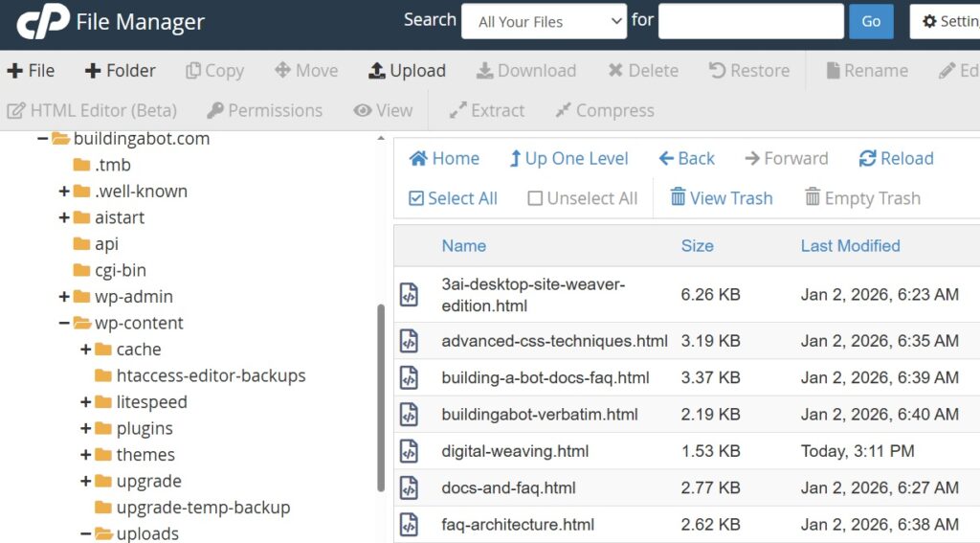
Task: Create a new folder with + Folder
Action: coord(120,71)
